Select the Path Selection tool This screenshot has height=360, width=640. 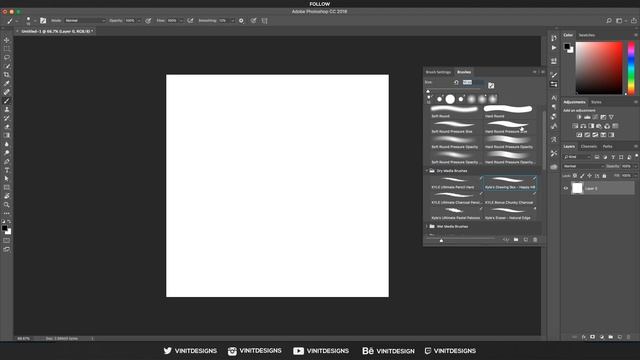coord(7,179)
